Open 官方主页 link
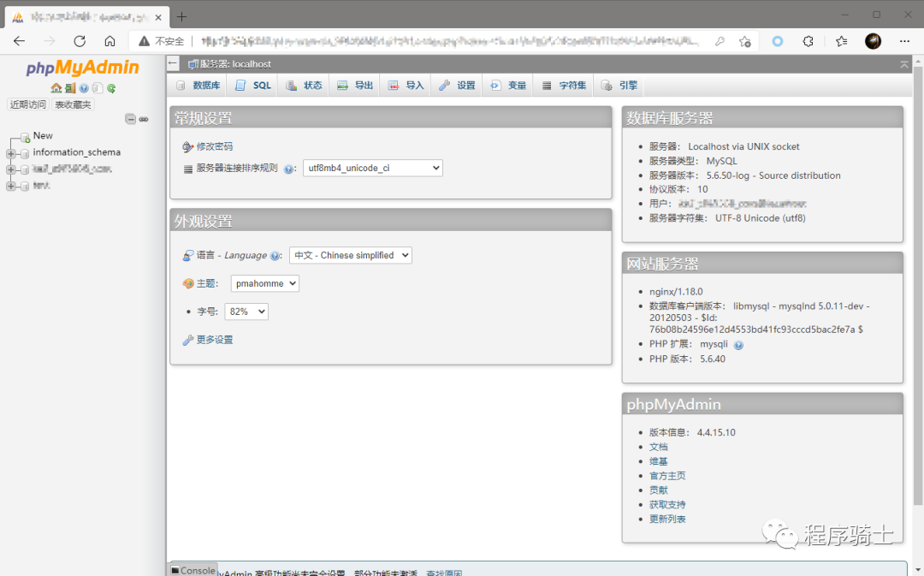This screenshot has width=924, height=576. click(x=667, y=476)
